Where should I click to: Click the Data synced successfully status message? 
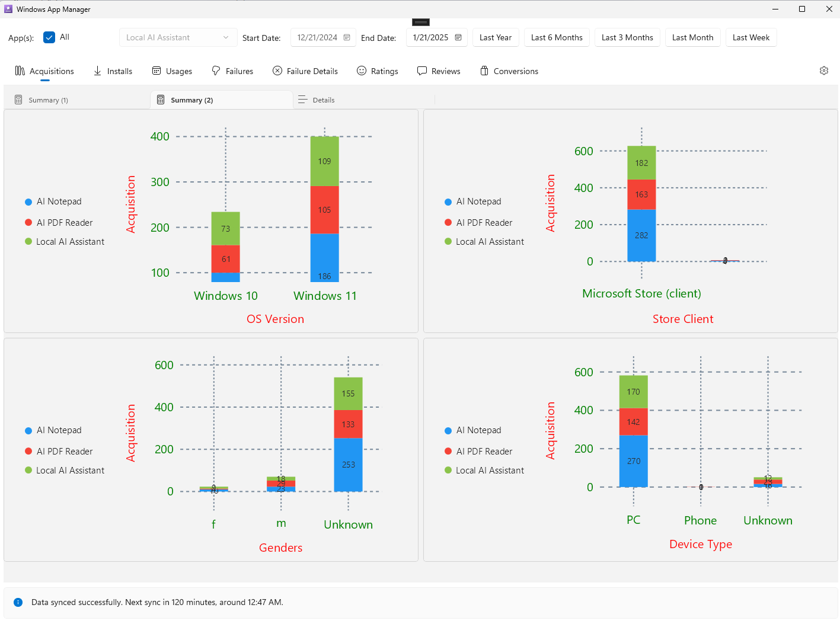[x=157, y=602]
